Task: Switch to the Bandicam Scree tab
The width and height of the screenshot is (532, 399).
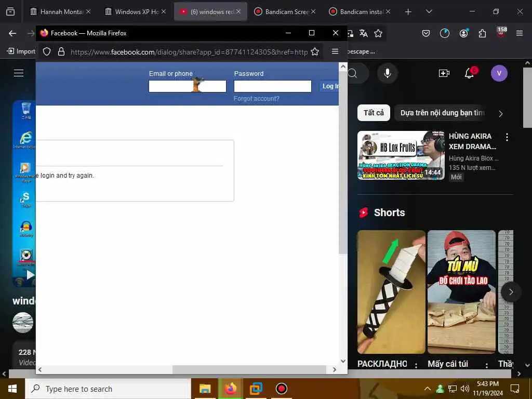Action: 286,11
